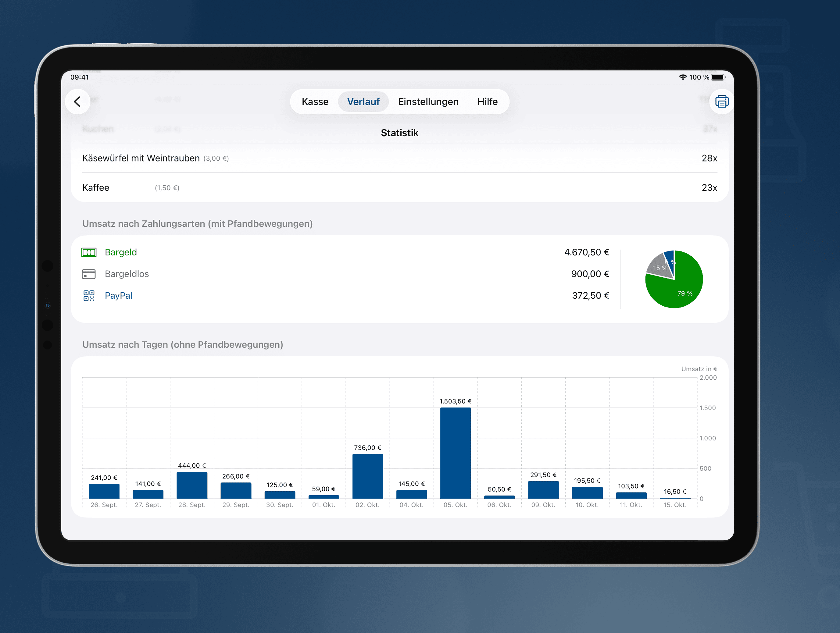Click the Bargeldlos card icon
Screen dimensions: 840x633
[89, 274]
